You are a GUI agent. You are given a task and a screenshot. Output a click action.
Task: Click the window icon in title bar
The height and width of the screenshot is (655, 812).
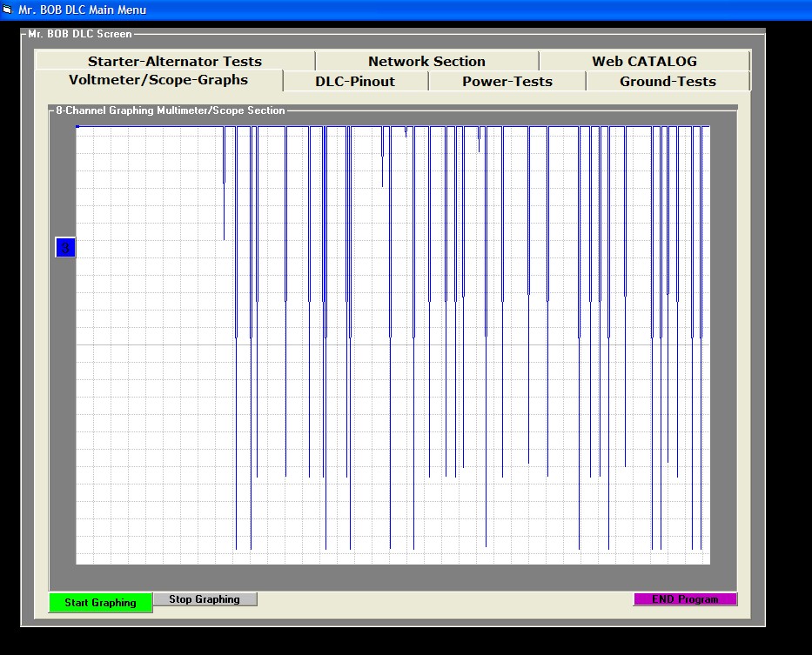point(7,10)
